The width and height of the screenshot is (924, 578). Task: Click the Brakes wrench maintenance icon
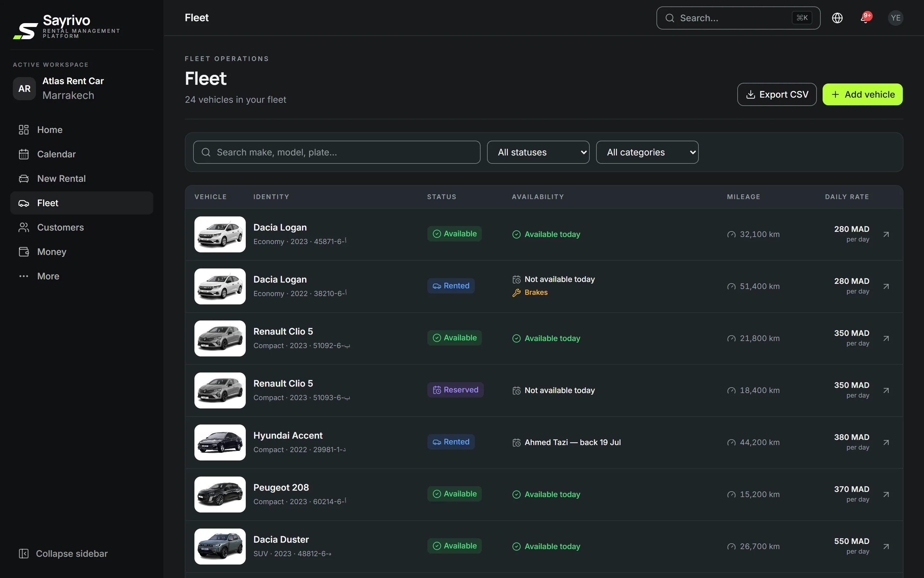point(516,293)
